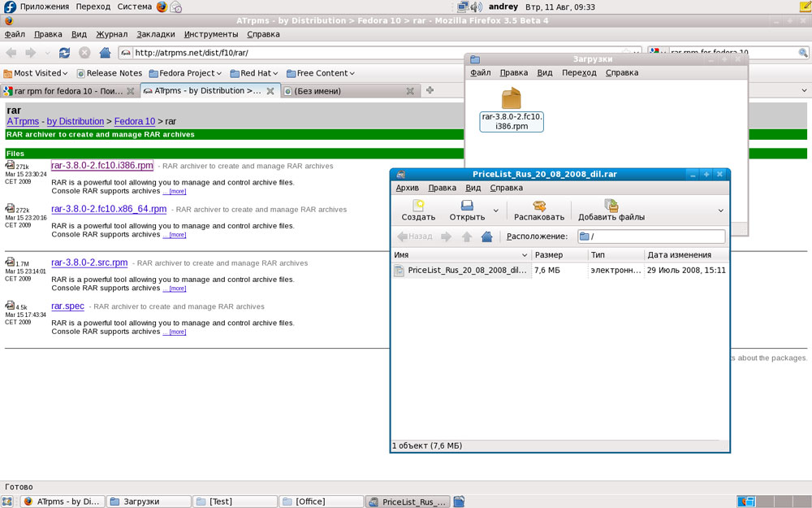This screenshot has height=508, width=812.
Task: Expand the Открыть button dropdown arrow
Action: point(494,216)
